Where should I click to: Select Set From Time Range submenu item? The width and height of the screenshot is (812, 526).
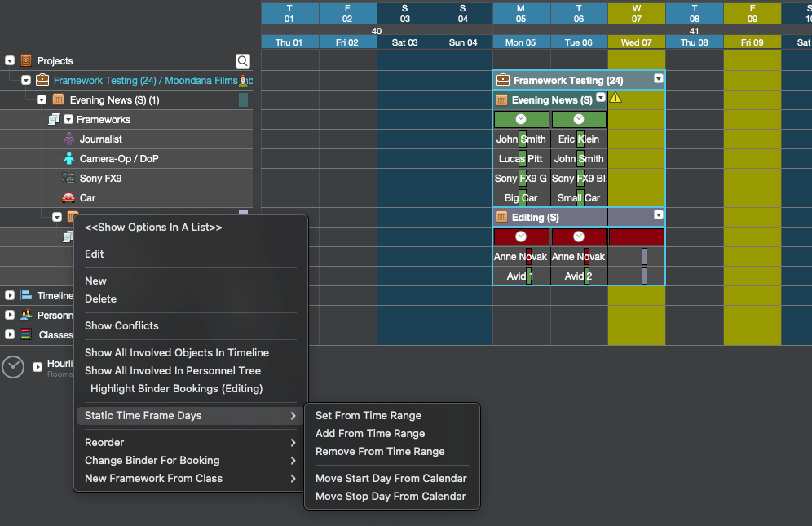[368, 416]
